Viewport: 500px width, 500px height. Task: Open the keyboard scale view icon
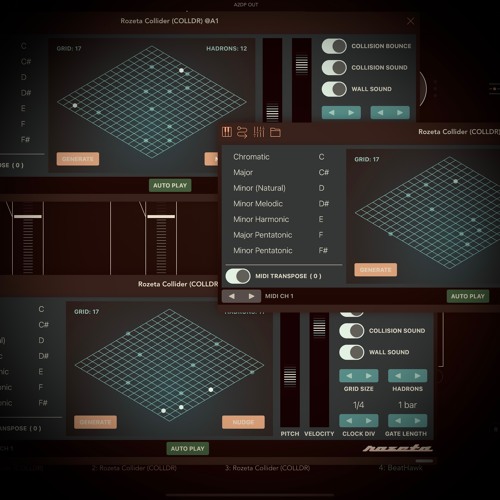227,132
